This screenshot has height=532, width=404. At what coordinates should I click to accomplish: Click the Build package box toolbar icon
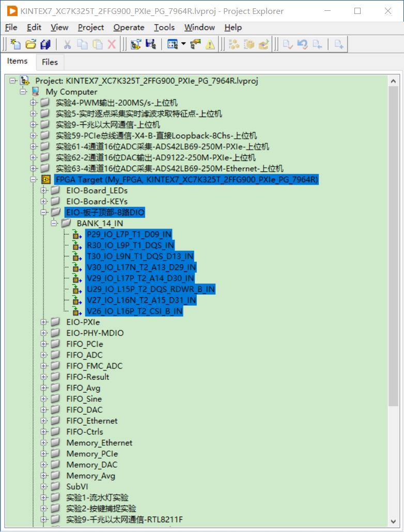[x=249, y=44]
